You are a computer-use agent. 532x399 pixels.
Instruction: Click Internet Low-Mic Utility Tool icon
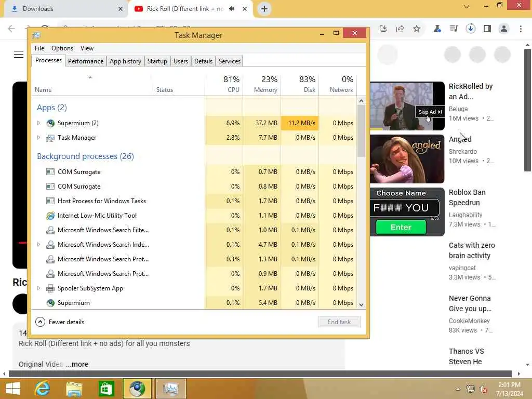[50, 216]
